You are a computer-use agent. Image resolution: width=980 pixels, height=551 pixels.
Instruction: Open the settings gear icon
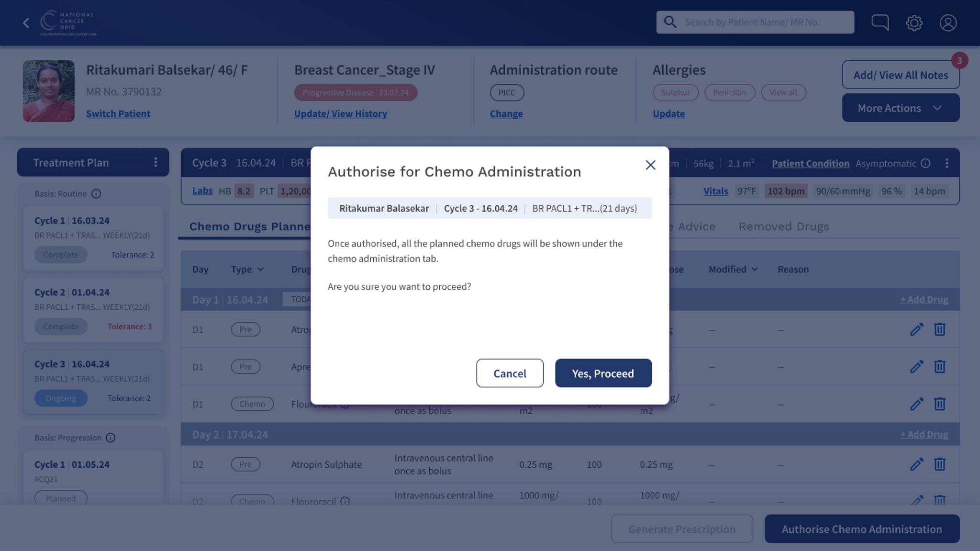[x=914, y=22]
